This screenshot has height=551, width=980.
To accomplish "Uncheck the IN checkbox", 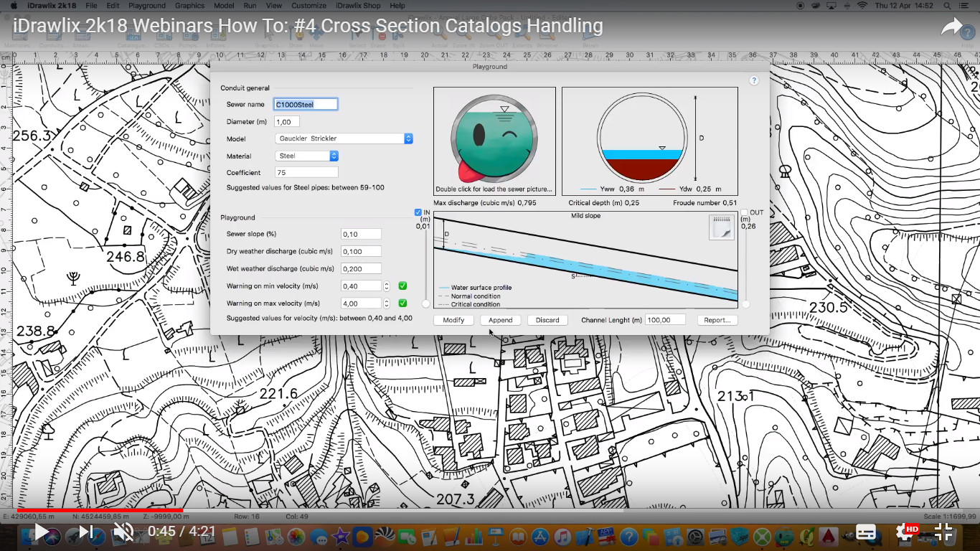I will click(418, 212).
